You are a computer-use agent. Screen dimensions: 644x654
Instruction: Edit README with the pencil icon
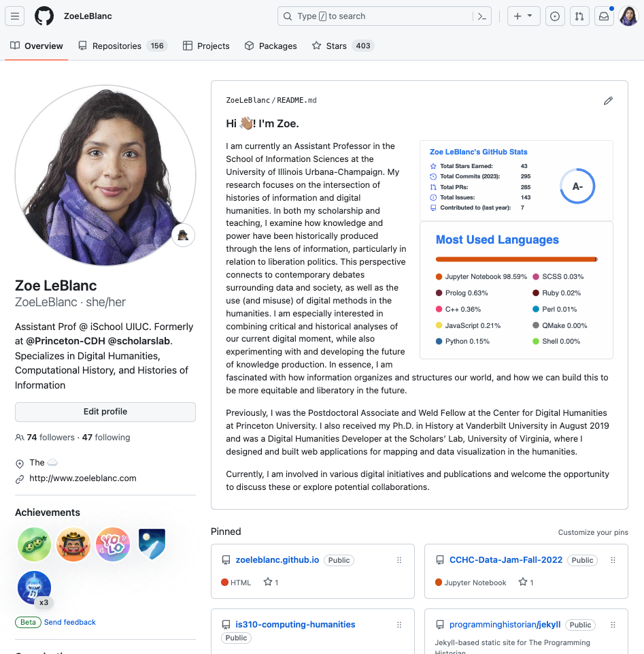[x=608, y=101]
